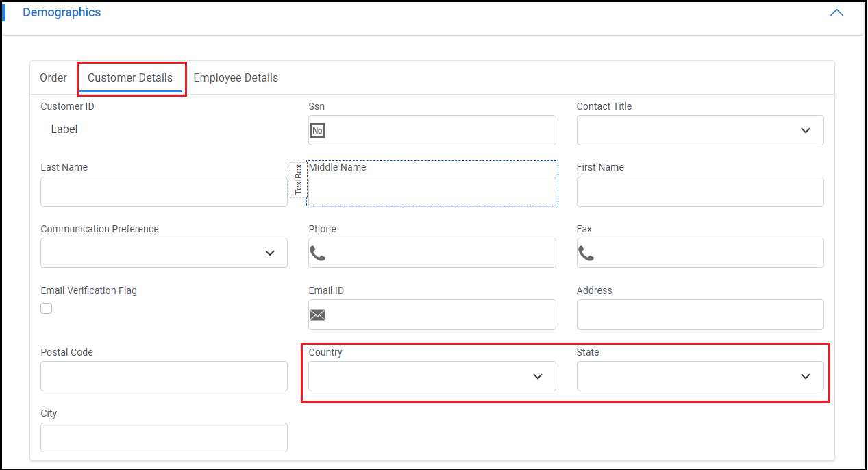The height and width of the screenshot is (470, 868).
Task: Open the Contact Title dropdown
Action: 700,130
